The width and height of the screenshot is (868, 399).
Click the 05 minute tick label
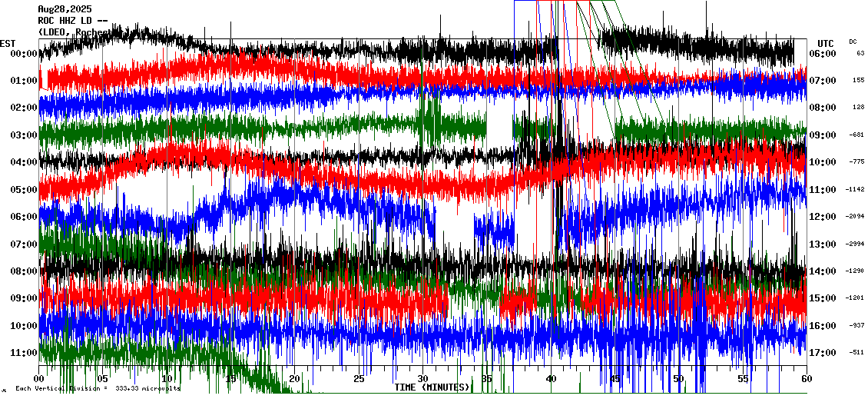(103, 379)
